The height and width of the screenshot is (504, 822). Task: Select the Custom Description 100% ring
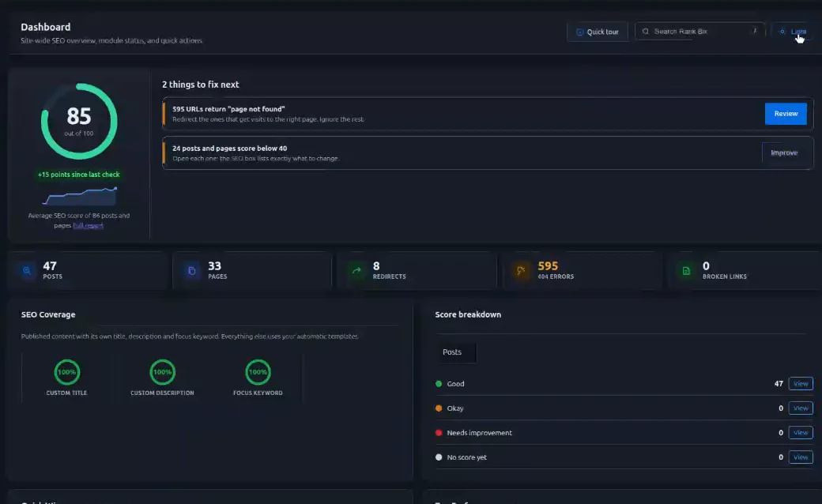pyautogui.click(x=163, y=372)
